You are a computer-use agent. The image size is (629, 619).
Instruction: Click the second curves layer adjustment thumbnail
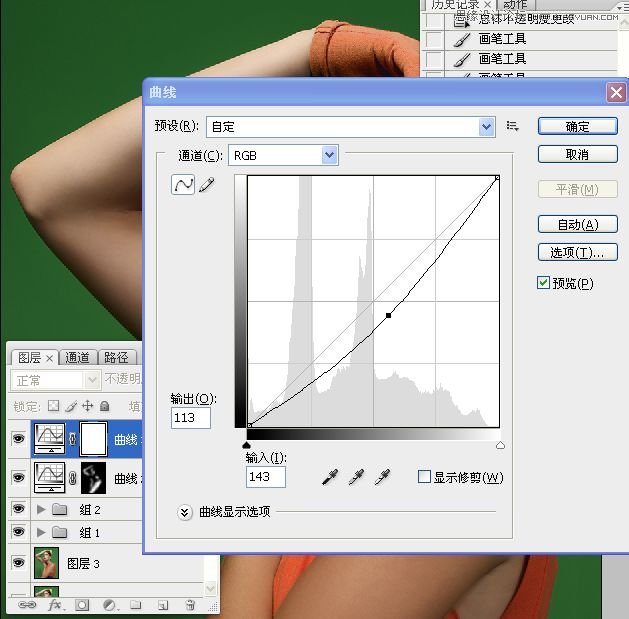pyautogui.click(x=49, y=477)
